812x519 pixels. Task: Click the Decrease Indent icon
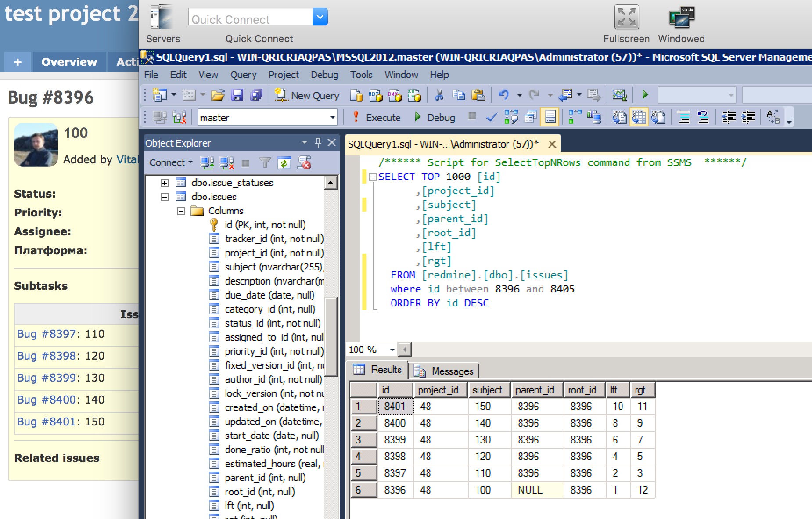point(729,117)
